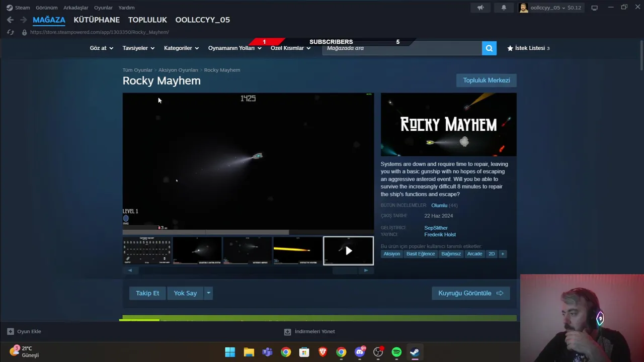Click the Steam icon in the taskbar
This screenshot has height=362, width=644.
pyautogui.click(x=415, y=352)
